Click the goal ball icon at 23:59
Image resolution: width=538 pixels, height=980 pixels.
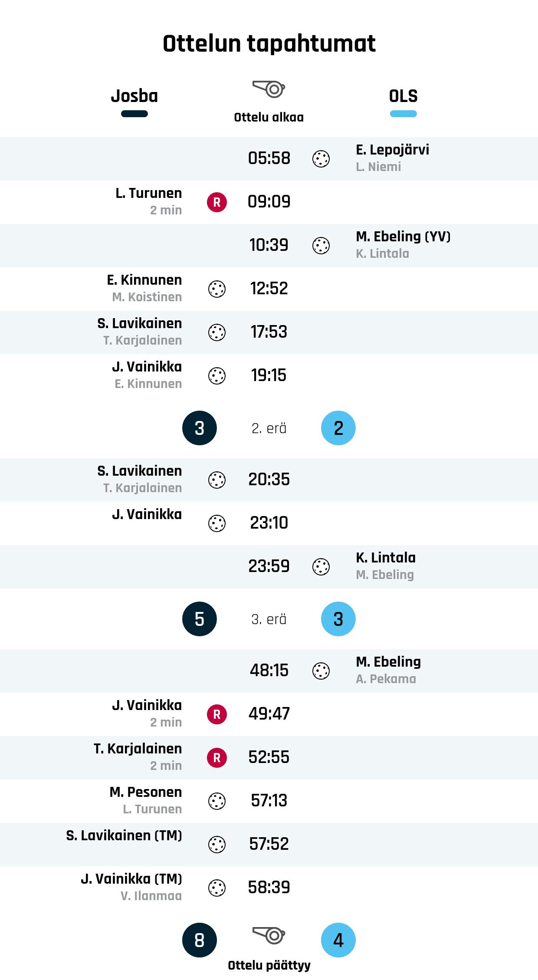[x=321, y=567]
